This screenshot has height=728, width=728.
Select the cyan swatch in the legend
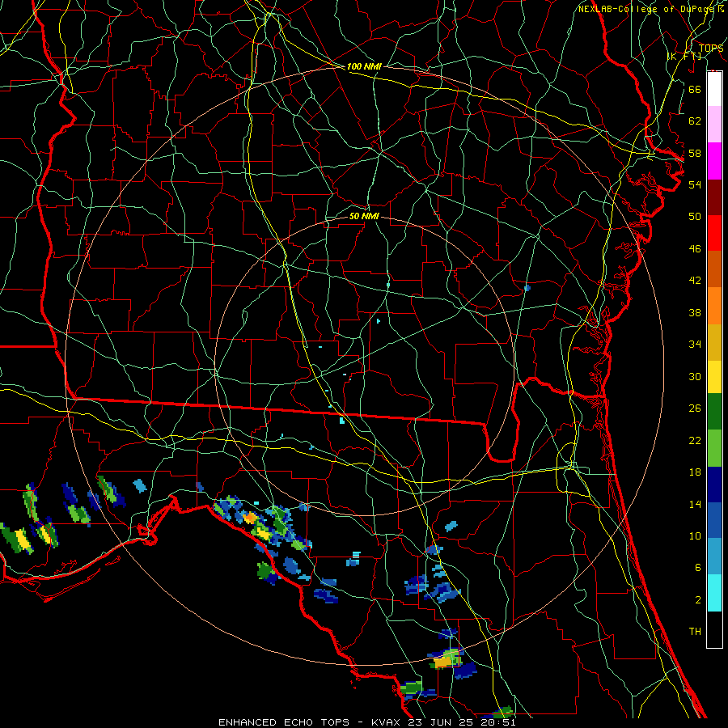[714, 592]
